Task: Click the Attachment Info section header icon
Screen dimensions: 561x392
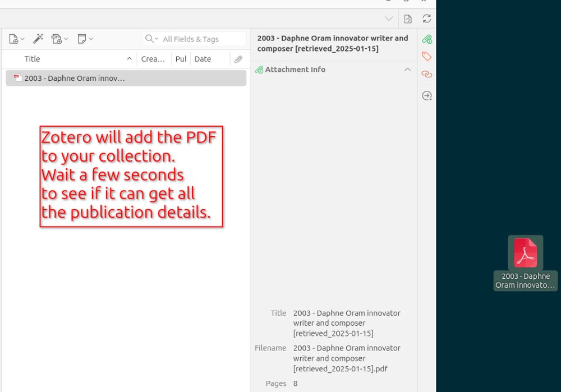Action: (259, 70)
